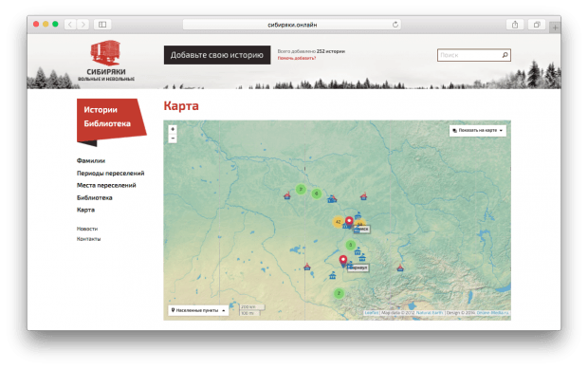This screenshot has width=588, height=369.
Task: Open the Населенные пункты dropdown
Action: tap(198, 310)
